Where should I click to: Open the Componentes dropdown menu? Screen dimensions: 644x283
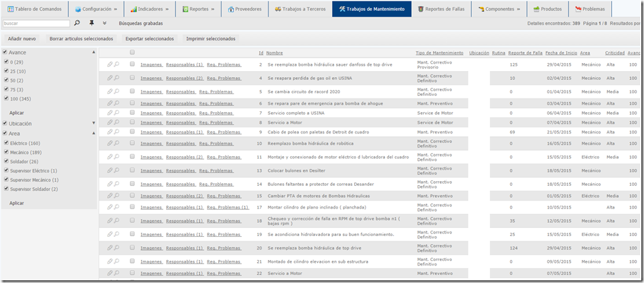click(x=499, y=9)
